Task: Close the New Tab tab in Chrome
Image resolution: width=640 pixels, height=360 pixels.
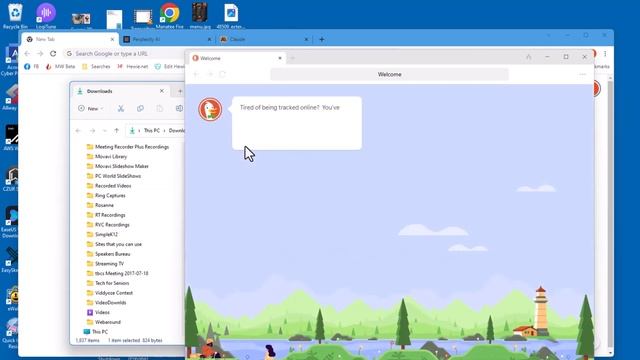Action: click(x=112, y=39)
